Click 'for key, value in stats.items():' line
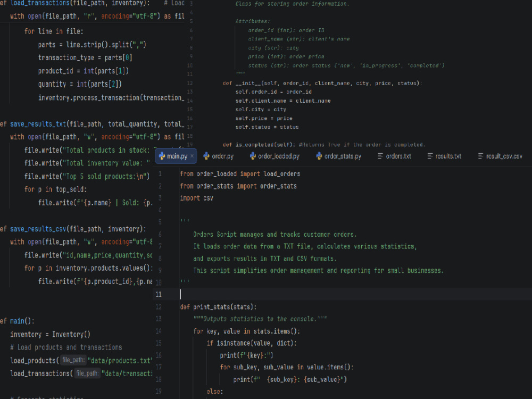This screenshot has height=399, width=532. [x=247, y=331]
